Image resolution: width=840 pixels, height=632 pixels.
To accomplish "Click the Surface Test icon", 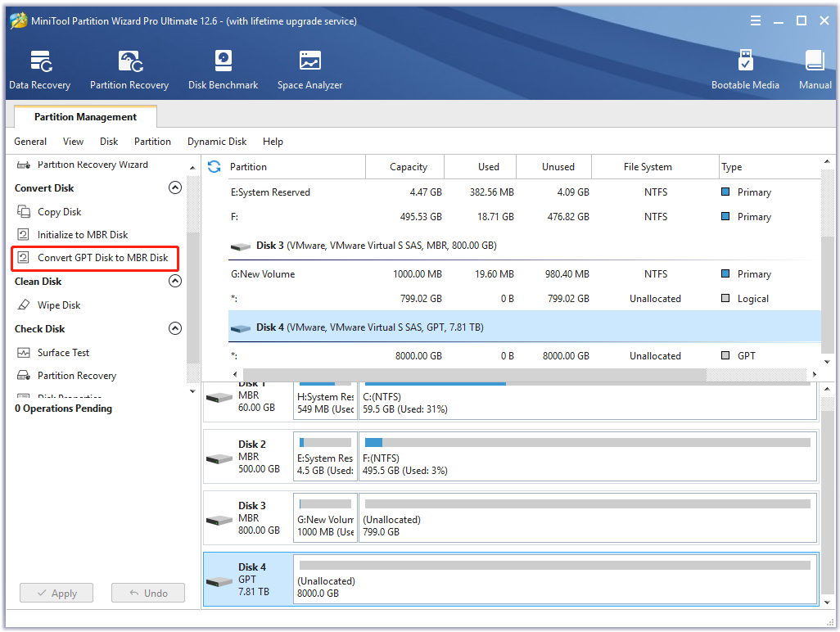I will (x=24, y=352).
